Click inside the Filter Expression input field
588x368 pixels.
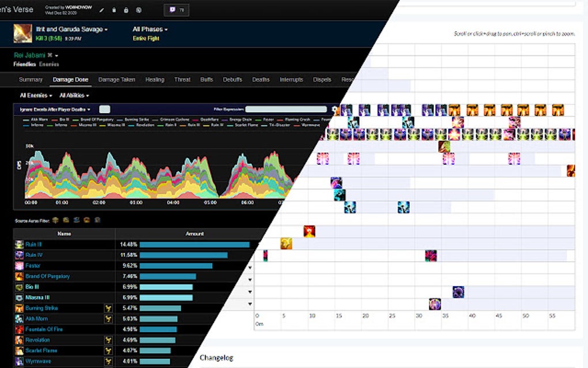coord(285,108)
